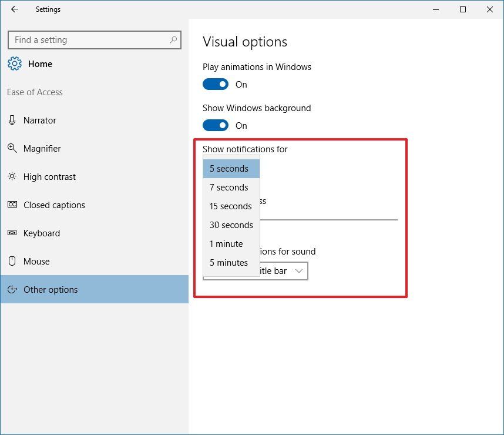Viewport: 504px width, 435px height.
Task: Click the Find a setting search field
Action: [x=95, y=40]
